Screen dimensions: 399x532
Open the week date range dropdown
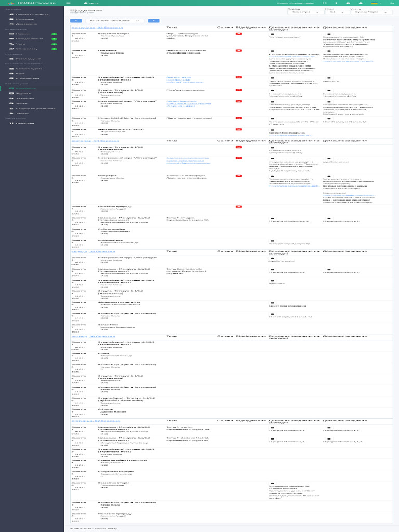tap(115, 21)
